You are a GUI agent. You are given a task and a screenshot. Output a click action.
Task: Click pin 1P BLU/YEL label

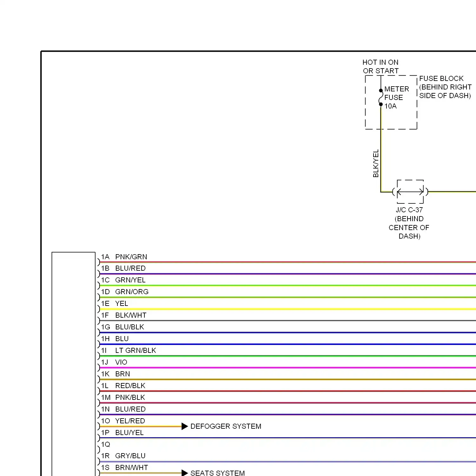pos(122,433)
